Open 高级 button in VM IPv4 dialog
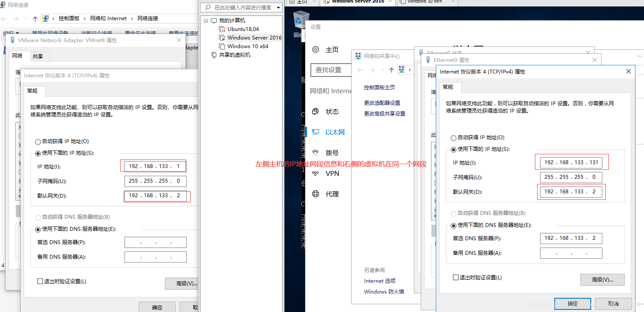Image resolution: width=644 pixels, height=312 pixels. point(602,280)
